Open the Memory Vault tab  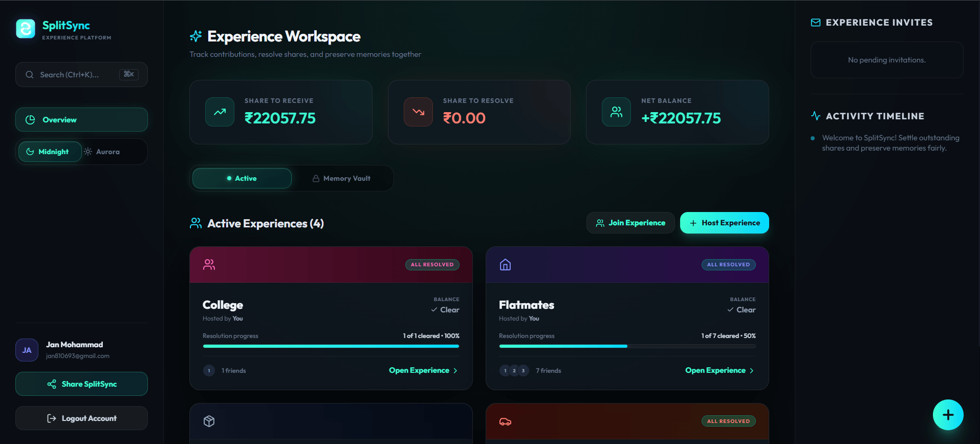[341, 178]
